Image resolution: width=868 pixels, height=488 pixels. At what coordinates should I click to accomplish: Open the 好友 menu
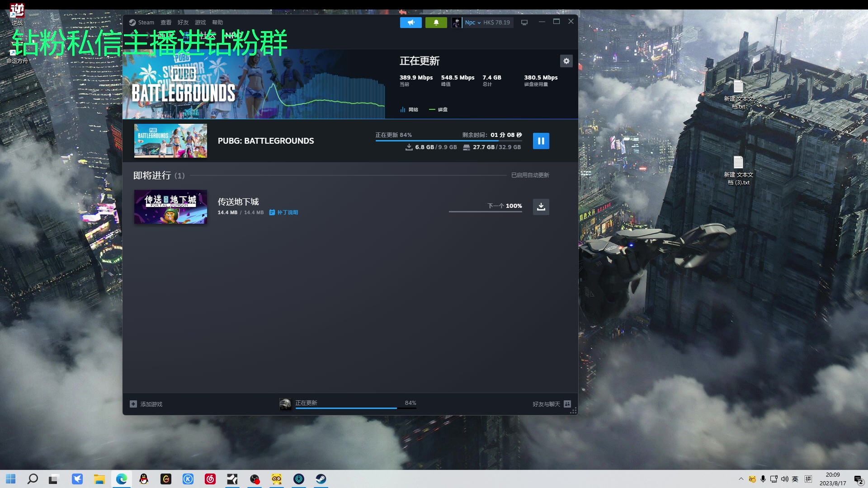point(183,23)
